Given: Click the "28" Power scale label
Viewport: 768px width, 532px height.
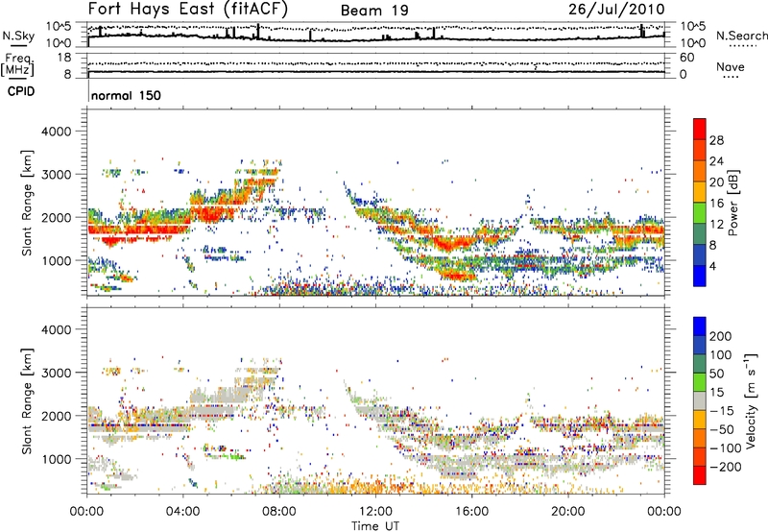Looking at the screenshot, I should [716, 140].
